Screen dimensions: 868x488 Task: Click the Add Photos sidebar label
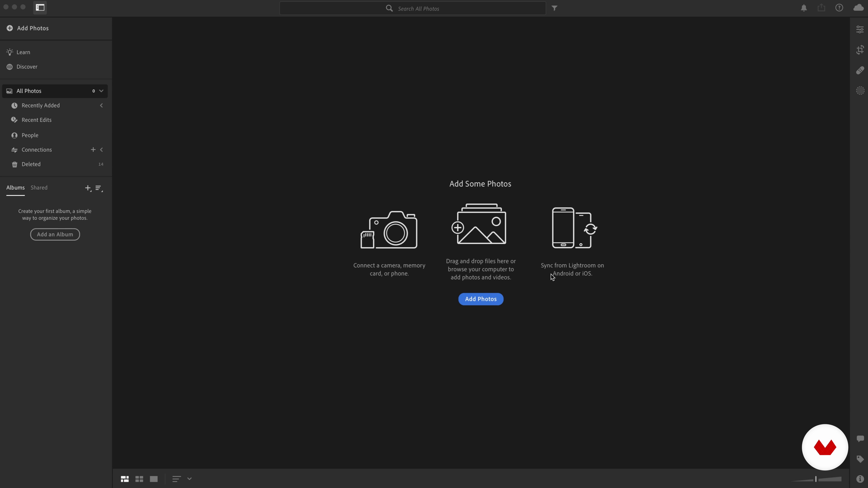(33, 28)
